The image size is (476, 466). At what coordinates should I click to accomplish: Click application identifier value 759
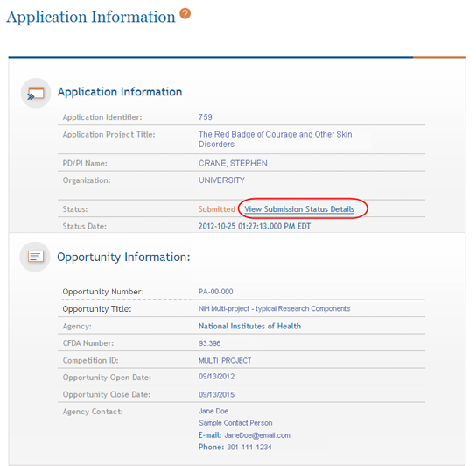pos(206,117)
